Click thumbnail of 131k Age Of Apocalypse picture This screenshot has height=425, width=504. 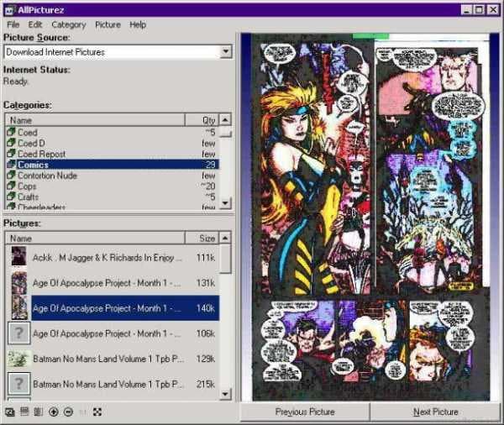(19, 282)
